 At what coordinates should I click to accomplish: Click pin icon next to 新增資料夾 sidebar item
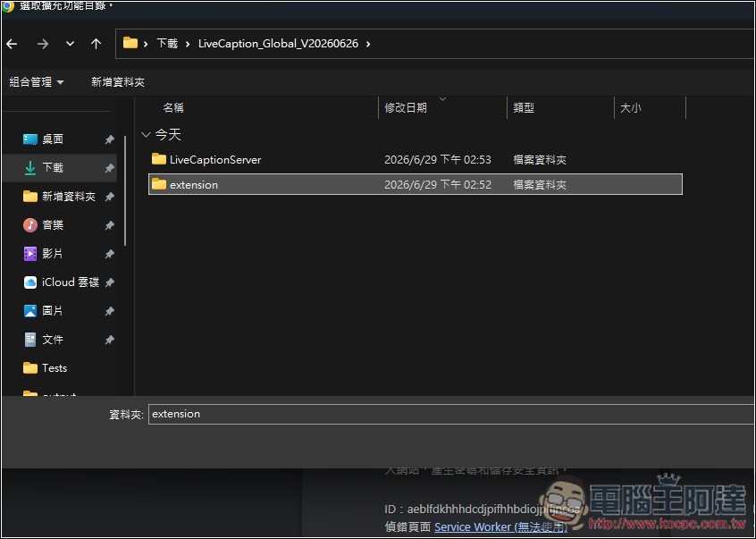(x=109, y=197)
